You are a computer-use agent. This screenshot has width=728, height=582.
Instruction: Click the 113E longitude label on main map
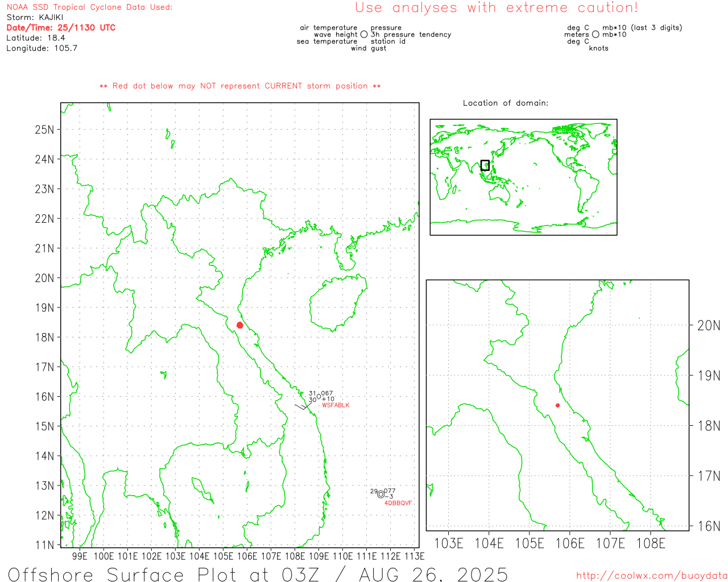click(x=415, y=556)
